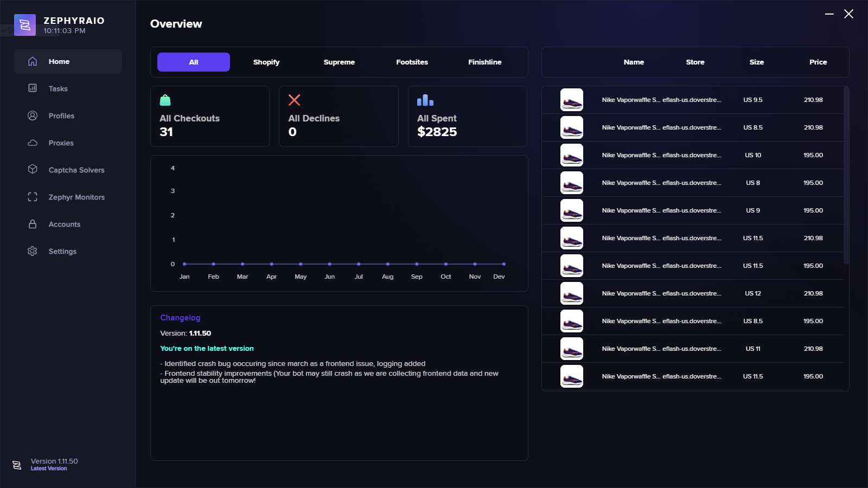Go to Captcha Solvers in the sidebar

(x=76, y=170)
